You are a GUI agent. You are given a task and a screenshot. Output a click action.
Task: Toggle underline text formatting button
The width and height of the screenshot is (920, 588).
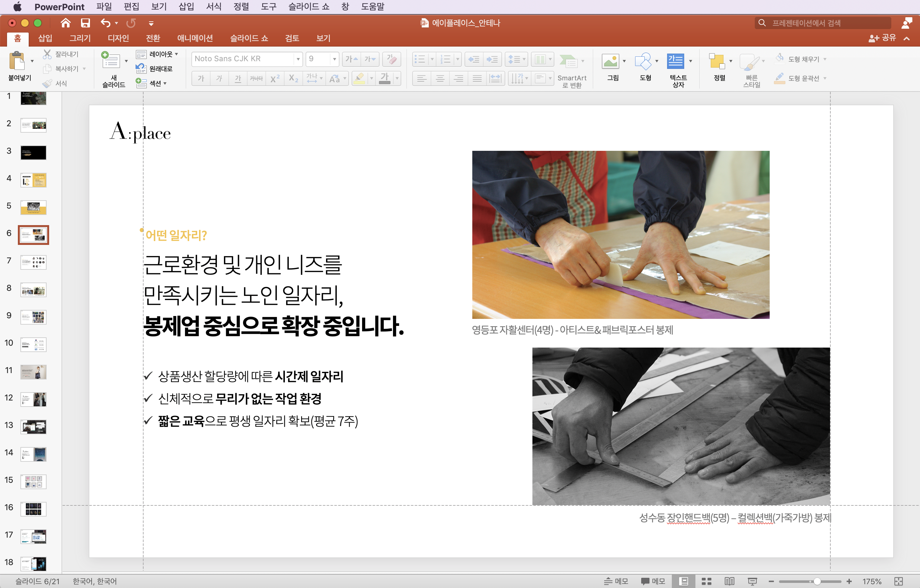(238, 78)
